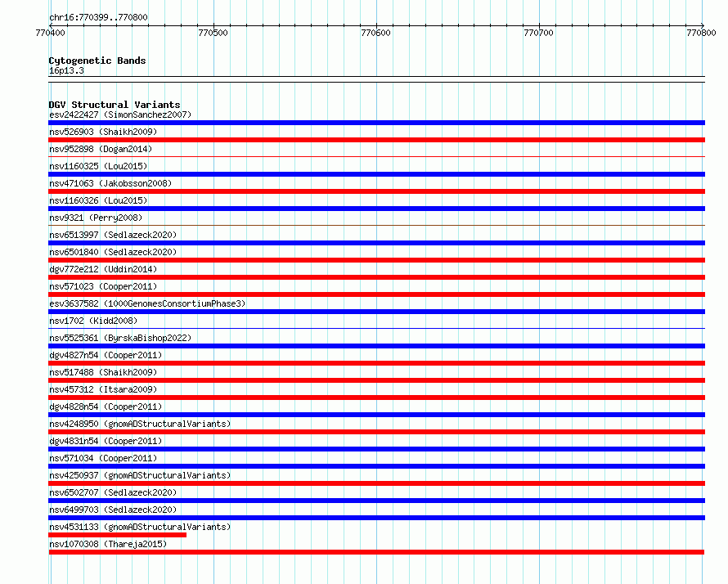Click the 770600 ruler tick label

375,33
